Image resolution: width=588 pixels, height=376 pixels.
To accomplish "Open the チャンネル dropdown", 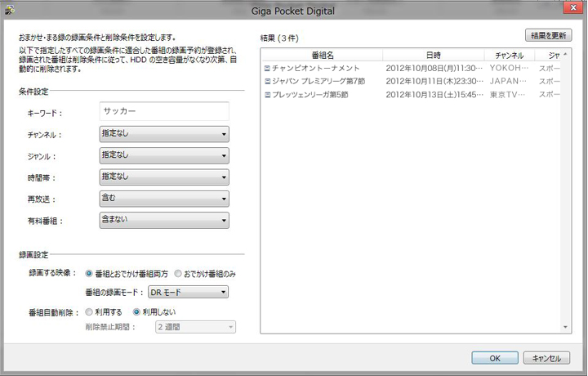I will click(x=163, y=134).
